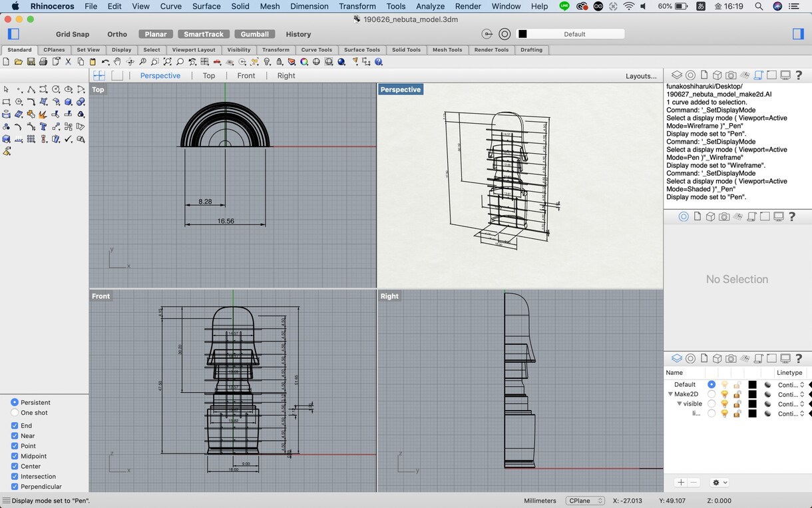Click the Cut scissors icon
Viewport: 812px width, 508px height.
pyautogui.click(x=68, y=62)
